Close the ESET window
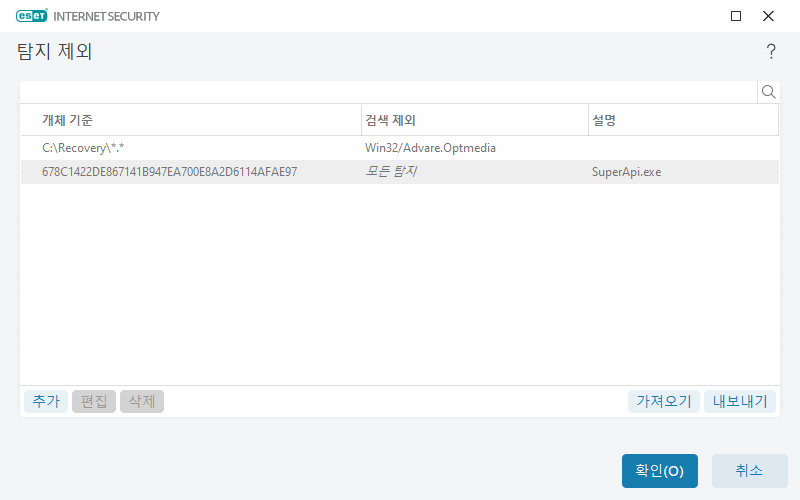 click(768, 16)
